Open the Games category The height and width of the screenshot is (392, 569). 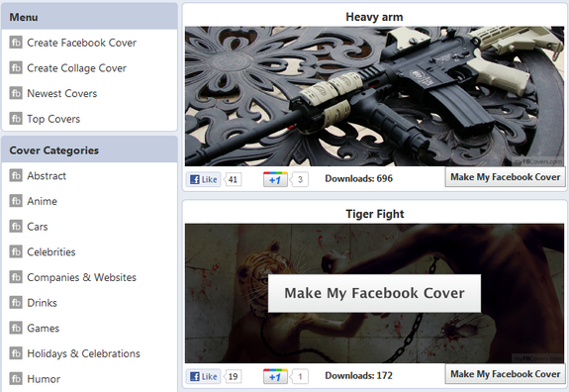point(44,329)
